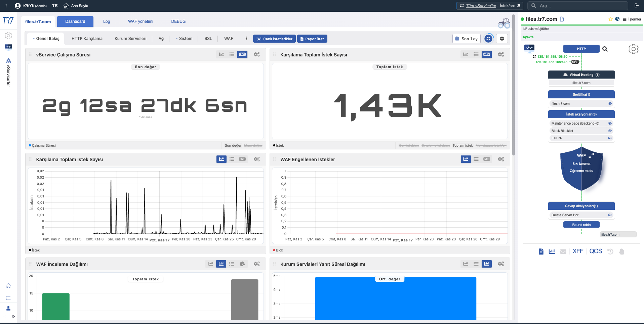This screenshot has height=324, width=644.
Task: Toggle Ortalama istek/sn legend option
Action: coord(436,145)
